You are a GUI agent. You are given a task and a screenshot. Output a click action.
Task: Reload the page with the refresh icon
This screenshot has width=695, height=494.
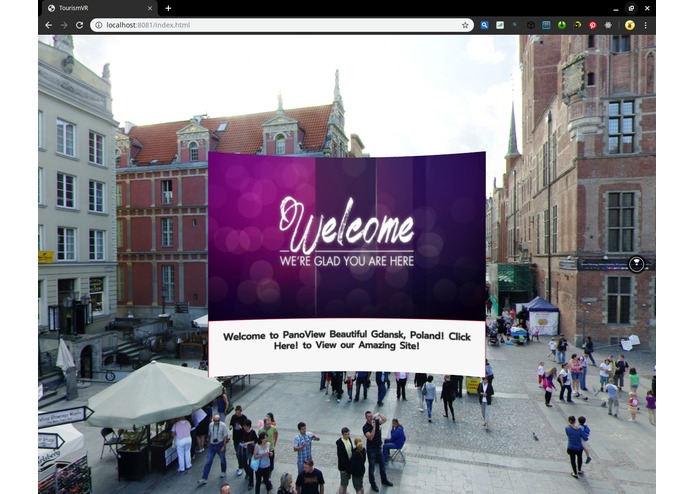79,25
